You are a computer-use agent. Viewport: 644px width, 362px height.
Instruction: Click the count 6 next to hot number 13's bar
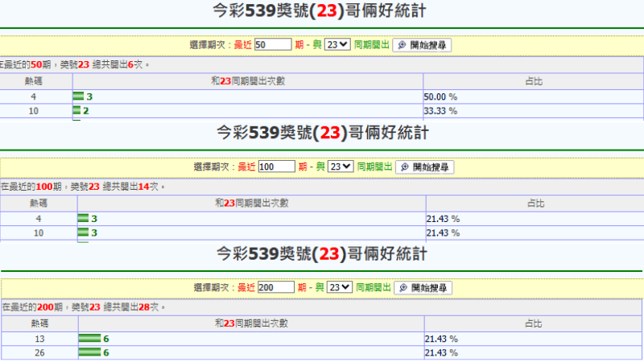[106, 339]
